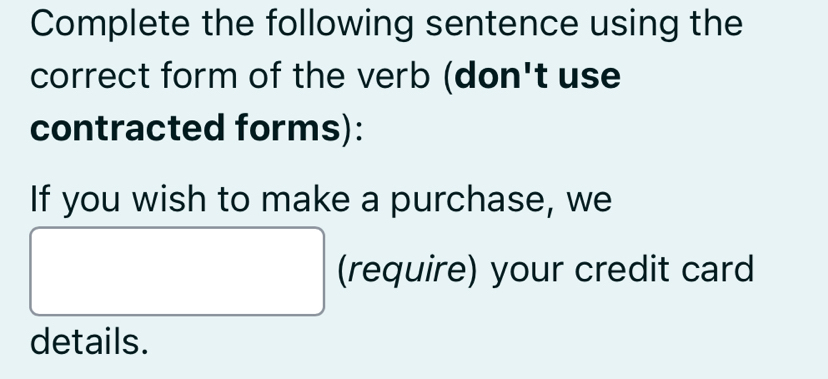The height and width of the screenshot is (379, 828).
Task: Click the bold words "contracted forms"
Action: point(185,128)
